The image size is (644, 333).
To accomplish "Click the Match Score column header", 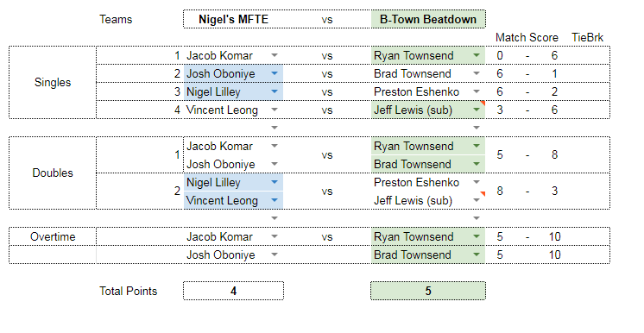I will click(x=527, y=37).
